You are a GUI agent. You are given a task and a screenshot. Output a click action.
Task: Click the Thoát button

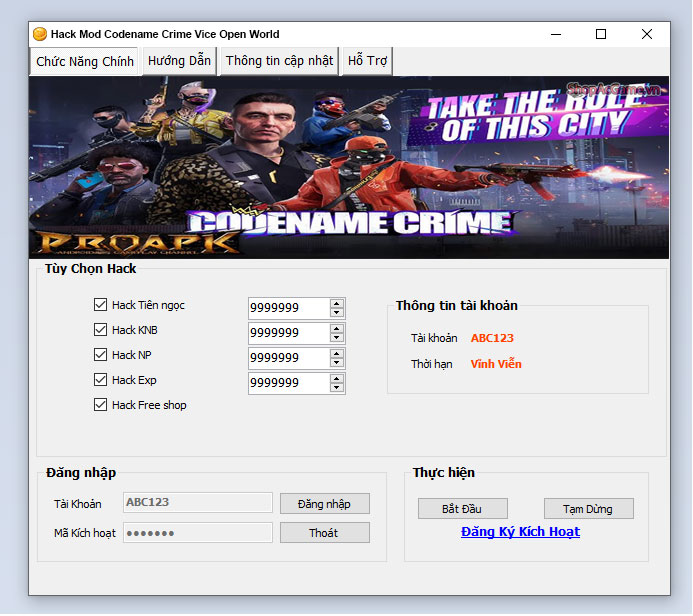[325, 533]
